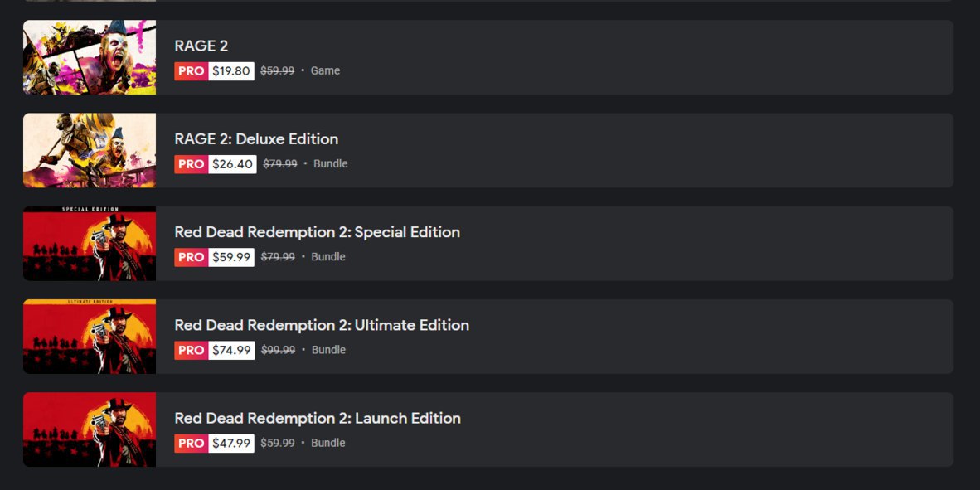Click the RAGE 2: Deluxe Edition title
Viewport: 980px width, 490px height.
tap(256, 139)
